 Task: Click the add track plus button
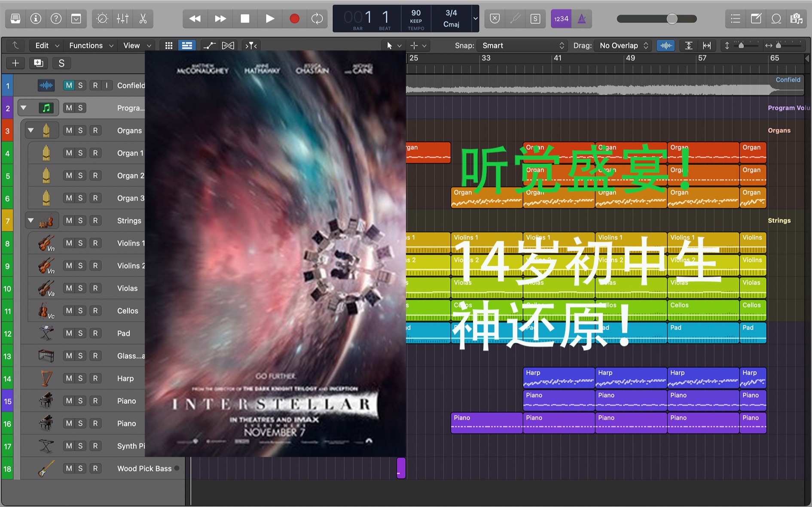pos(15,63)
